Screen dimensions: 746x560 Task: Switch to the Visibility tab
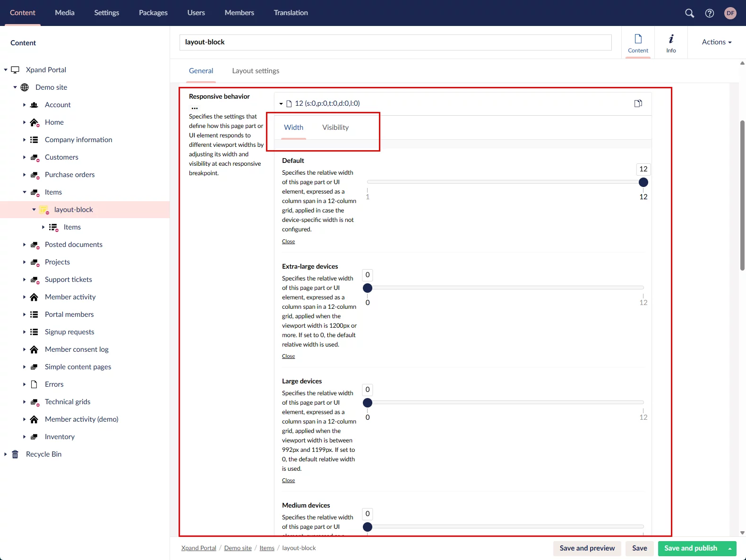point(335,127)
